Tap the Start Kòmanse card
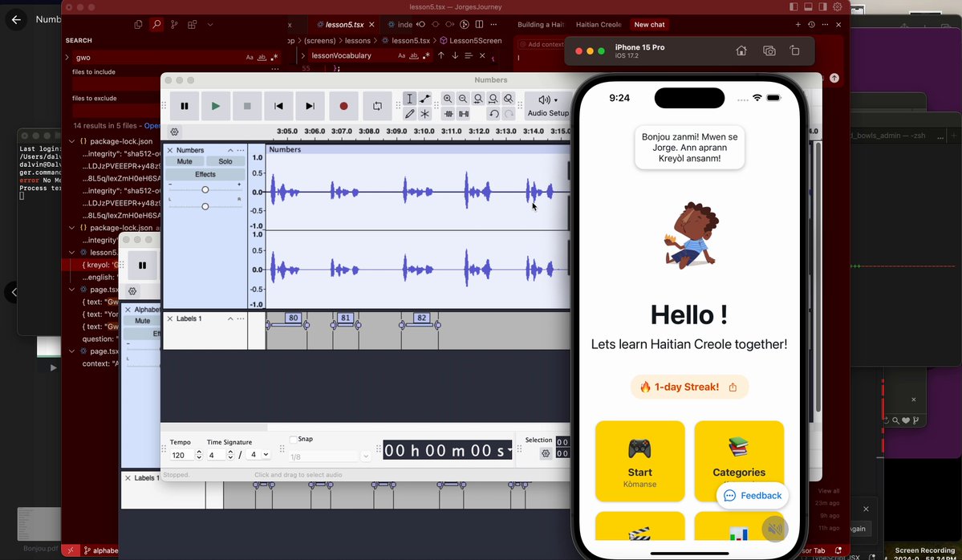Viewport: 962px width, 560px height. click(640, 461)
